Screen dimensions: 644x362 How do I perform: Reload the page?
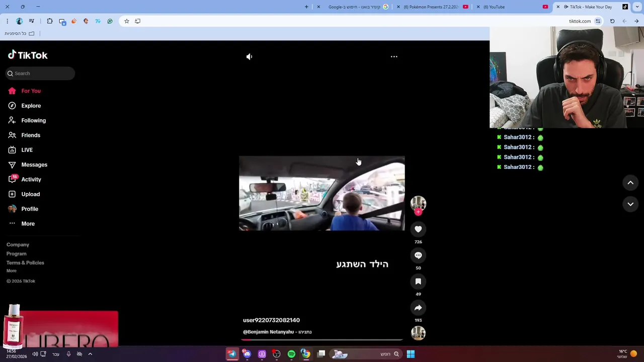point(612,21)
